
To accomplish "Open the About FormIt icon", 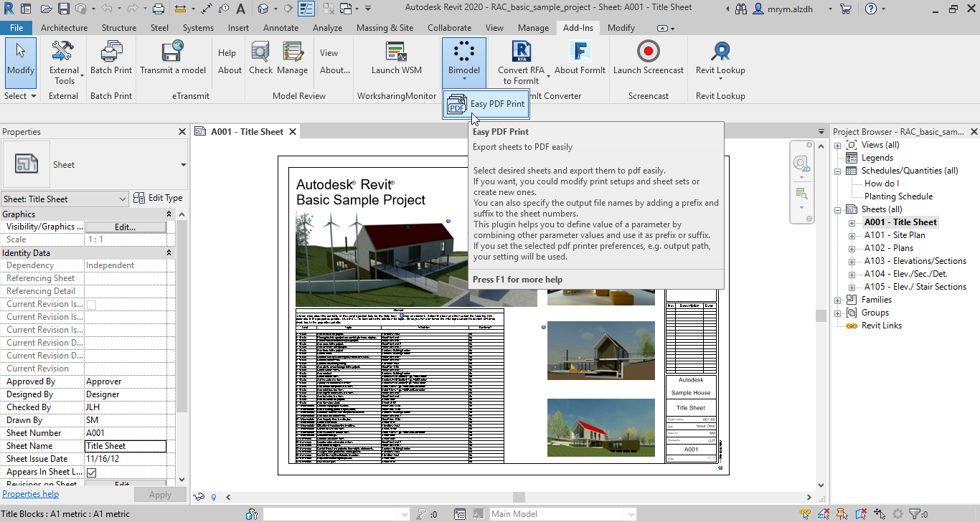I will click(x=580, y=53).
